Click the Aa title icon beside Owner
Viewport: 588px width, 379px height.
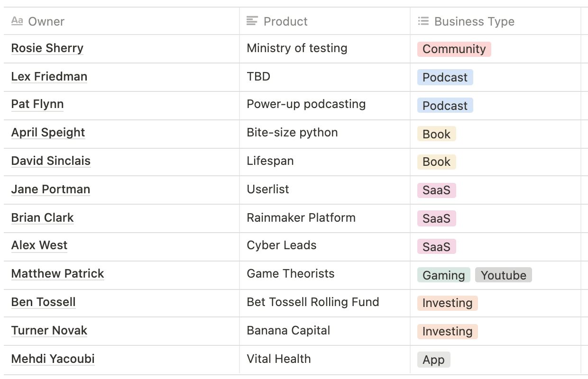(17, 21)
